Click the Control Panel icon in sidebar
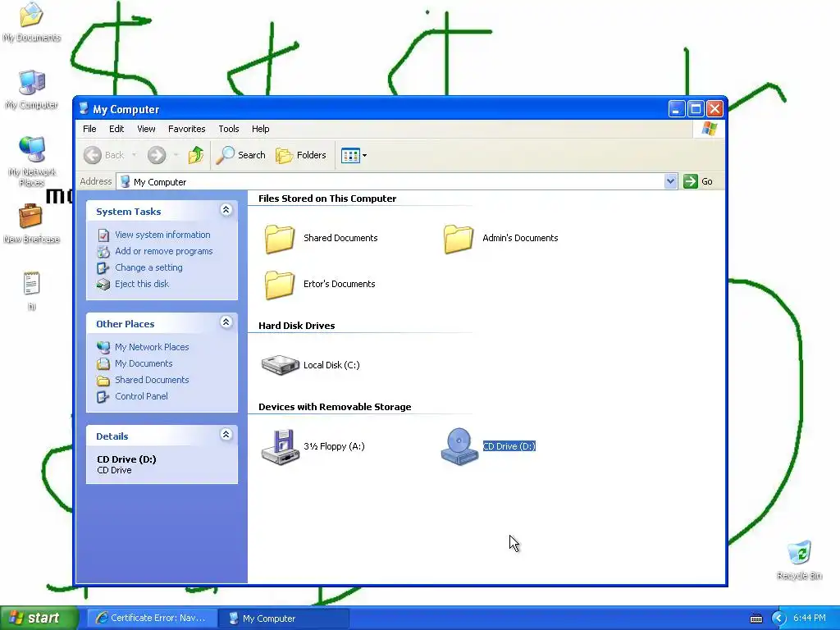The height and width of the screenshot is (630, 840). pyautogui.click(x=103, y=397)
